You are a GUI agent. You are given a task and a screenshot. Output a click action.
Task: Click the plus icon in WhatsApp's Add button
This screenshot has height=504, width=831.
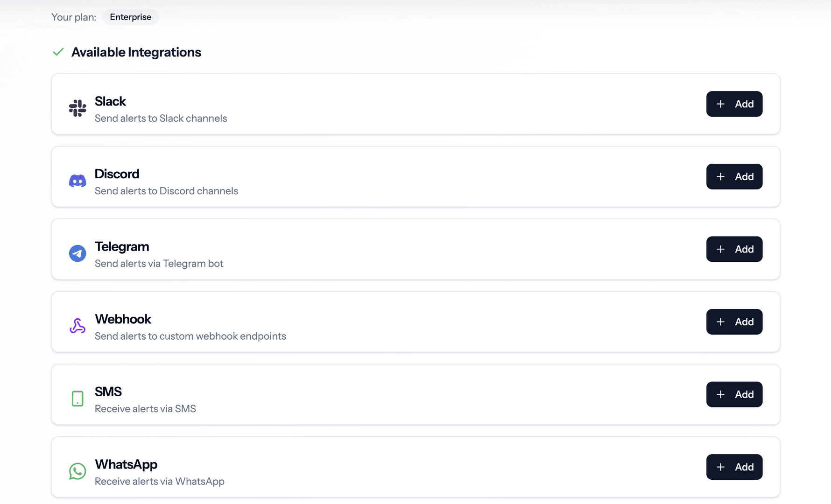[x=721, y=467]
